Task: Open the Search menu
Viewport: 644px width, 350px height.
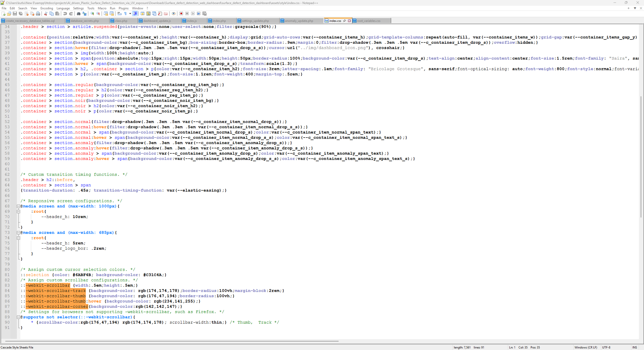Action: pos(23,8)
